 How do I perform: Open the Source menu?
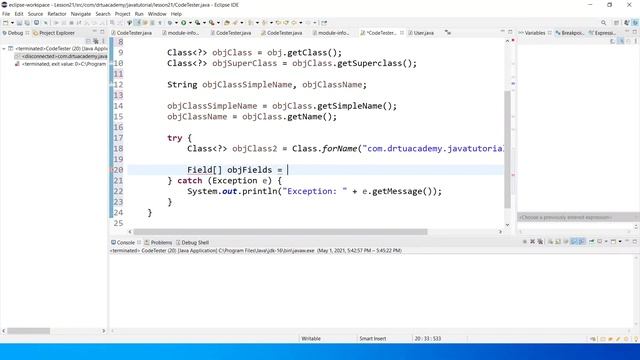35,14
